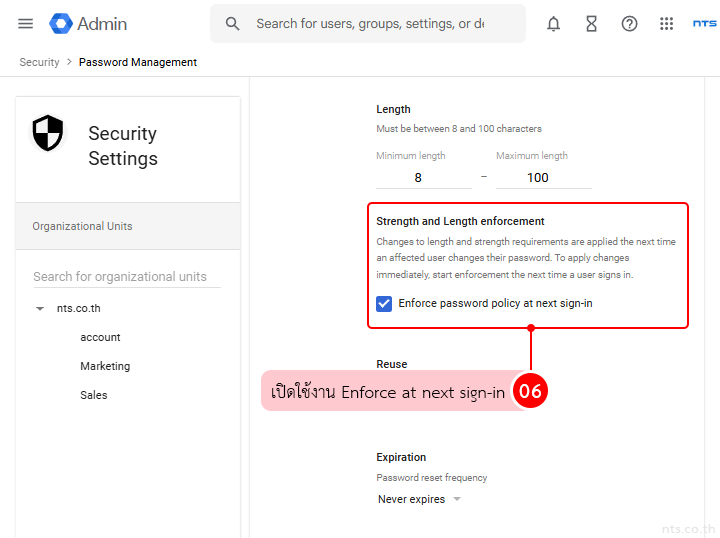This screenshot has height=538, width=720.
Task: Select the Marketing organizational unit
Action: [x=105, y=367]
